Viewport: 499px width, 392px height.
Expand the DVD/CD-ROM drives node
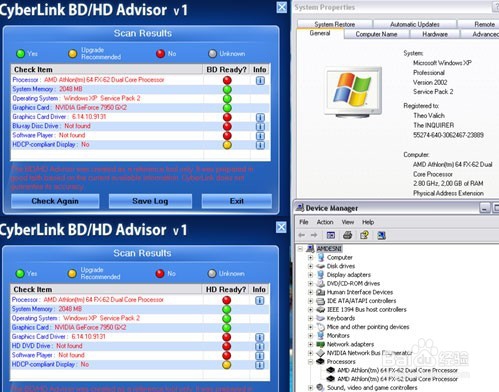point(310,283)
